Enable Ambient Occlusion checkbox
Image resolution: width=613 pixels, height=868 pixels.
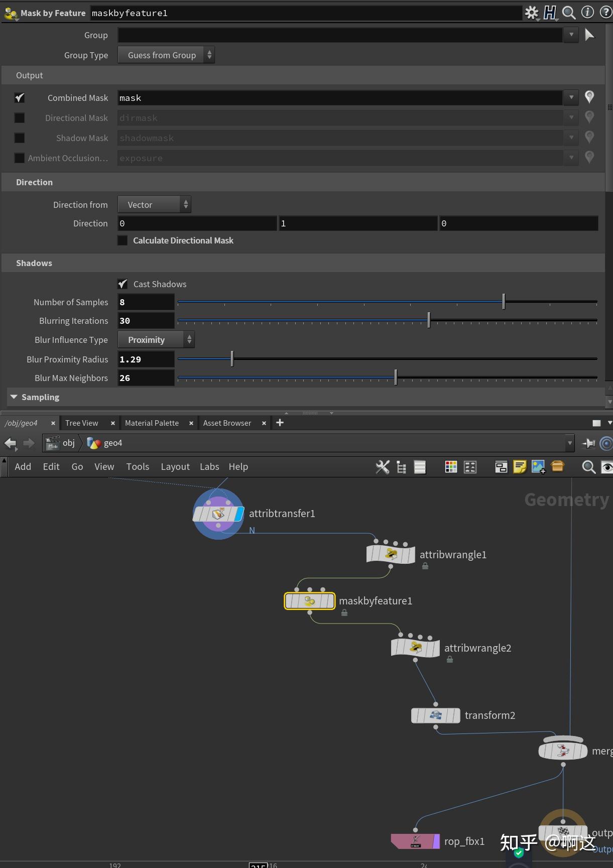pos(20,158)
